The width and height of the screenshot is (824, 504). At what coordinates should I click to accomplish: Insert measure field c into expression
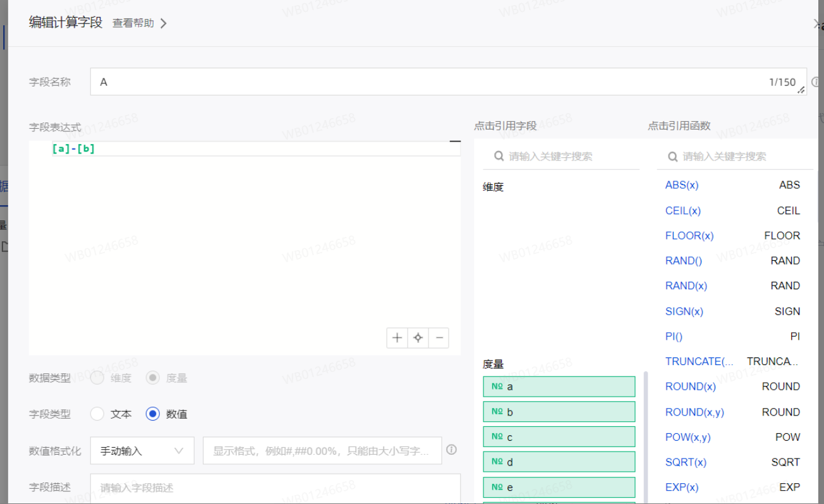(559, 437)
